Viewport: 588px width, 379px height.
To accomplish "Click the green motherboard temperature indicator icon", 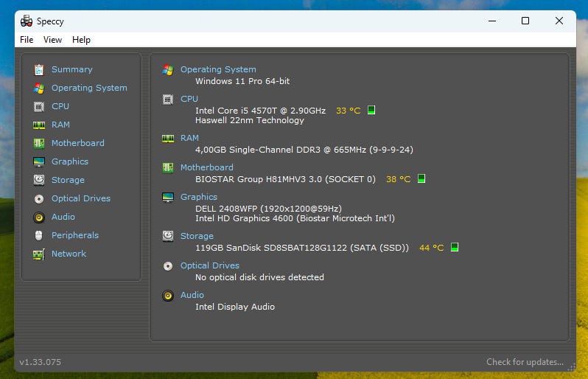I will [x=421, y=178].
